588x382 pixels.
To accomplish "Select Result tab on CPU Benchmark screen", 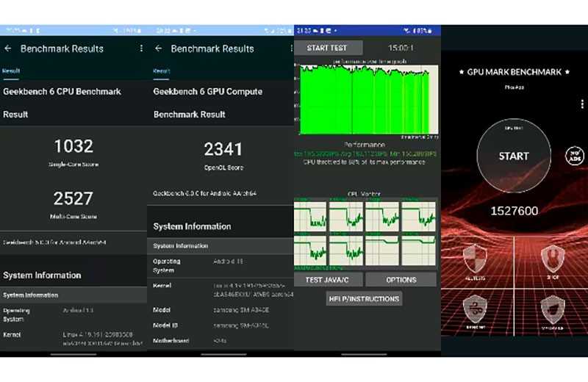I will (x=11, y=71).
